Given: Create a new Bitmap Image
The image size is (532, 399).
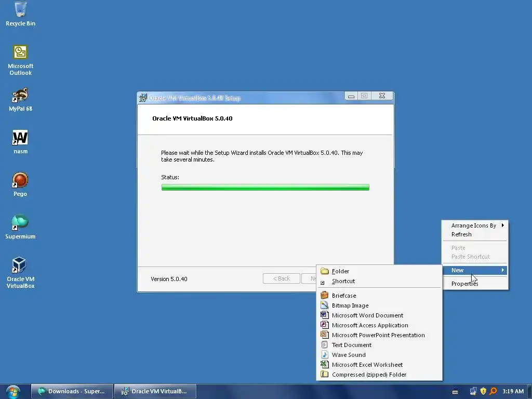Looking at the screenshot, I should tap(379, 305).
